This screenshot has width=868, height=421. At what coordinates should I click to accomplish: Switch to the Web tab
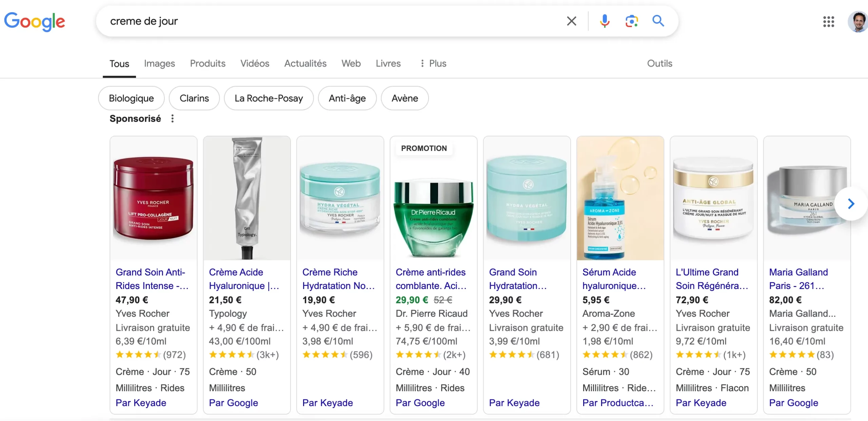351,63
